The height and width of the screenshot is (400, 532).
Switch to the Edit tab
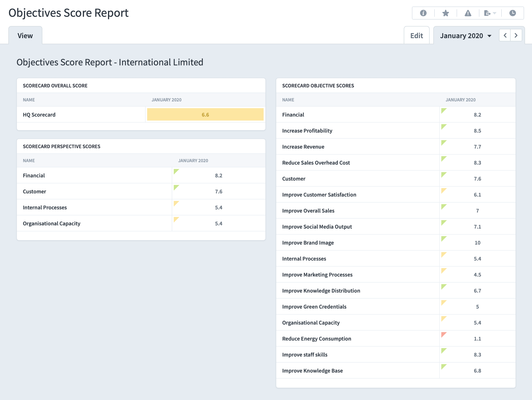point(417,36)
